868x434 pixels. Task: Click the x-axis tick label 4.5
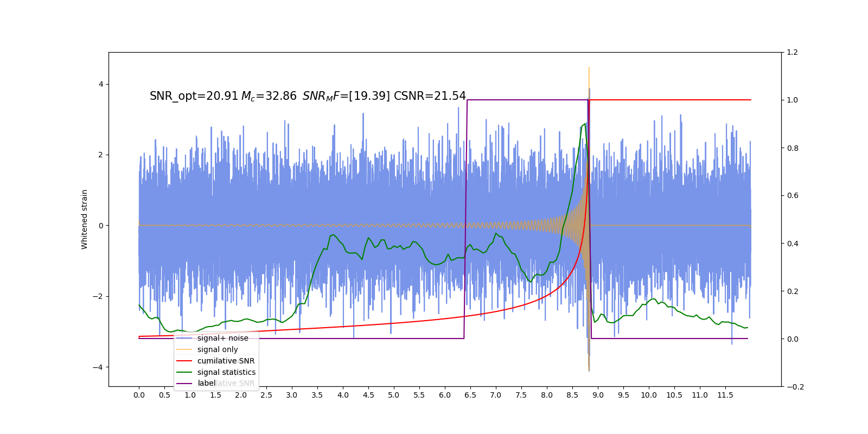point(368,395)
